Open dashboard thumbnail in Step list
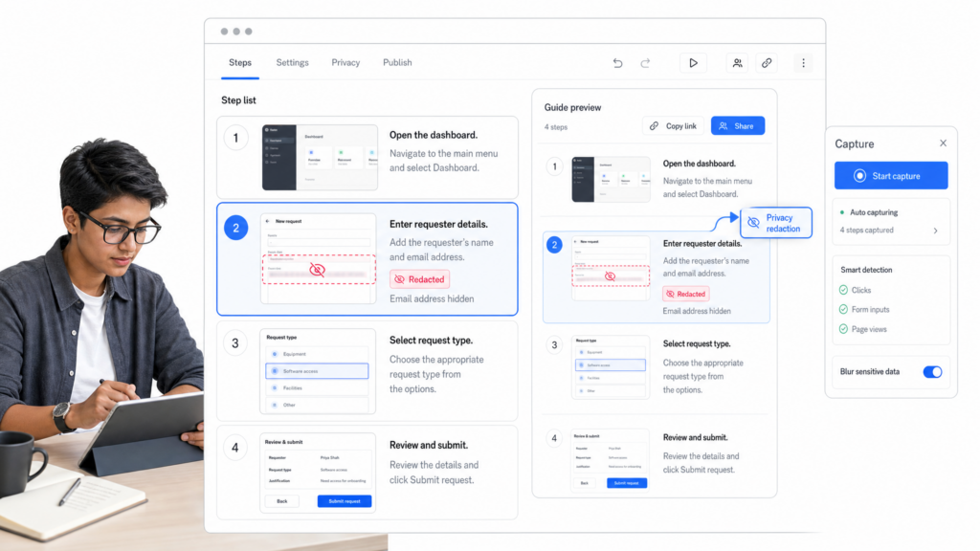This screenshot has height=551, width=980. [x=320, y=158]
